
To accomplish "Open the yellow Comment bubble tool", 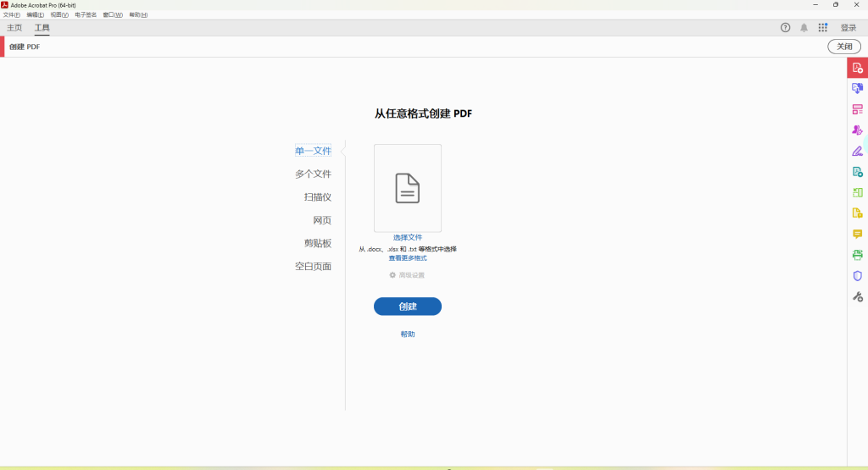I will click(858, 234).
